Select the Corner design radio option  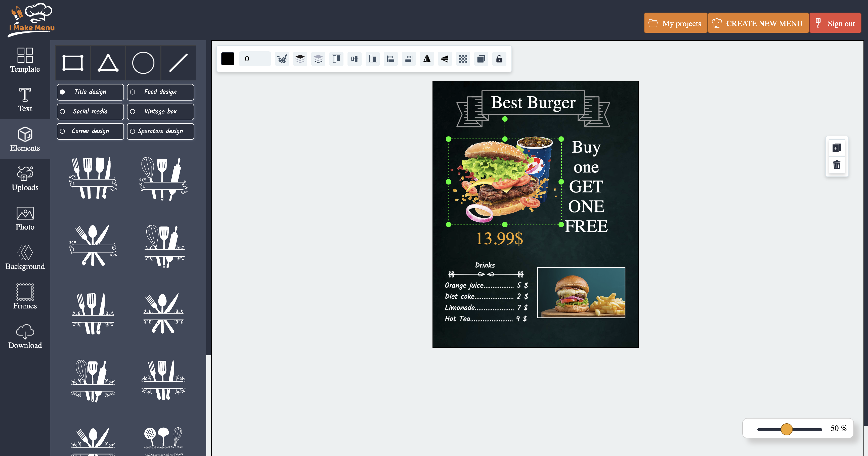pyautogui.click(x=90, y=131)
